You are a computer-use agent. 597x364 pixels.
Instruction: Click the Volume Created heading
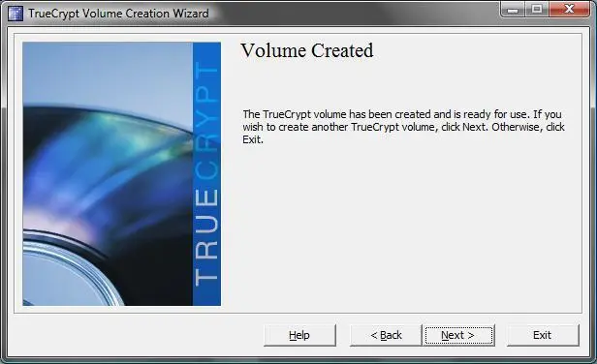coord(307,50)
